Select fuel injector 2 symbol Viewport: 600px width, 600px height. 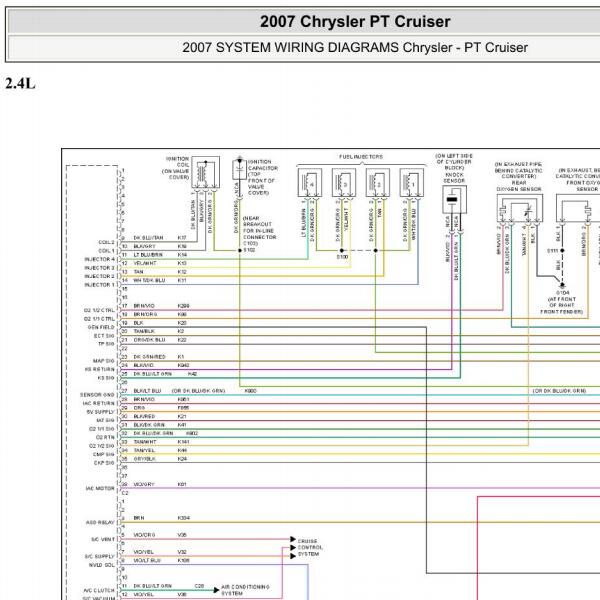[378, 183]
